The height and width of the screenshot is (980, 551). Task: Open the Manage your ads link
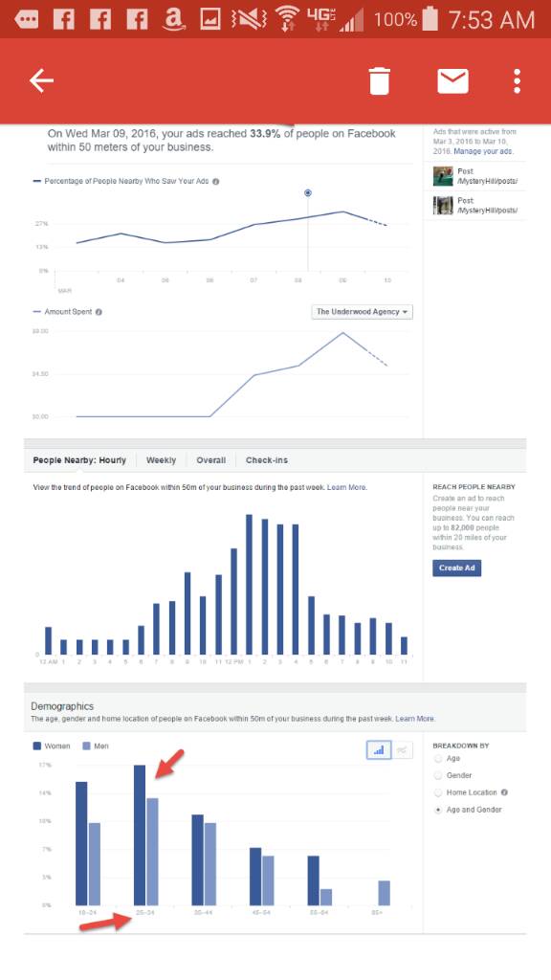pos(483,151)
